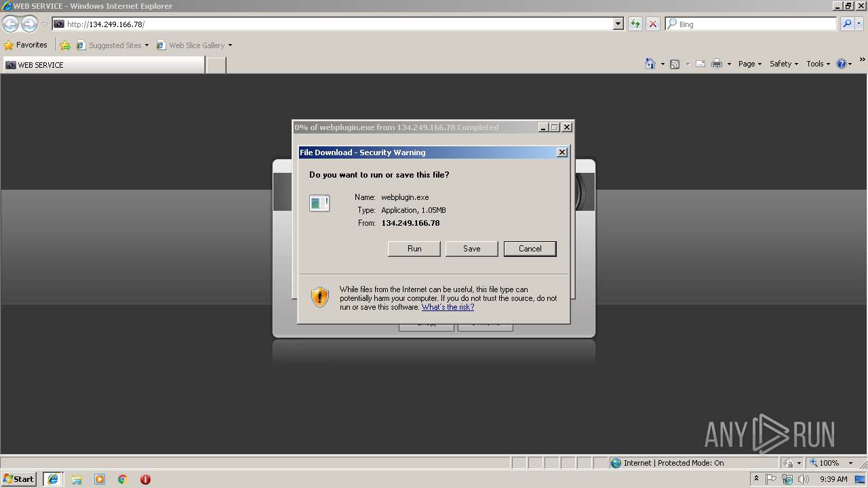Open the Page menu

pos(749,64)
